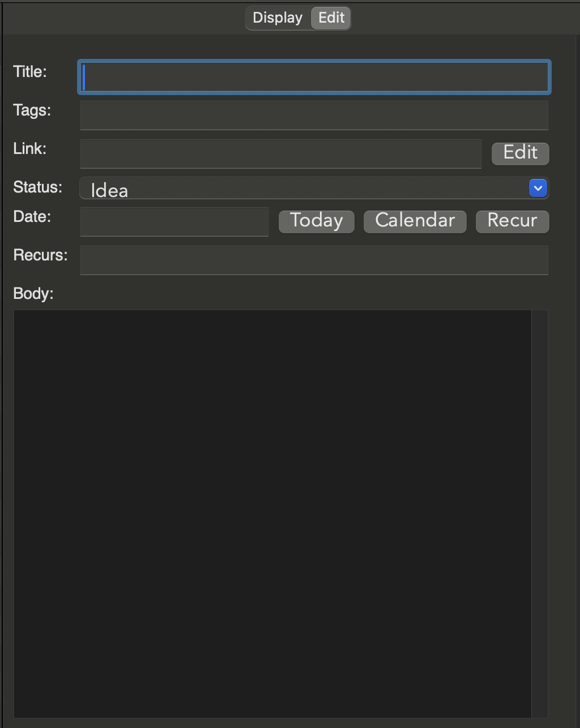The width and height of the screenshot is (580, 728).
Task: Focus the Title input field
Action: coord(314,77)
